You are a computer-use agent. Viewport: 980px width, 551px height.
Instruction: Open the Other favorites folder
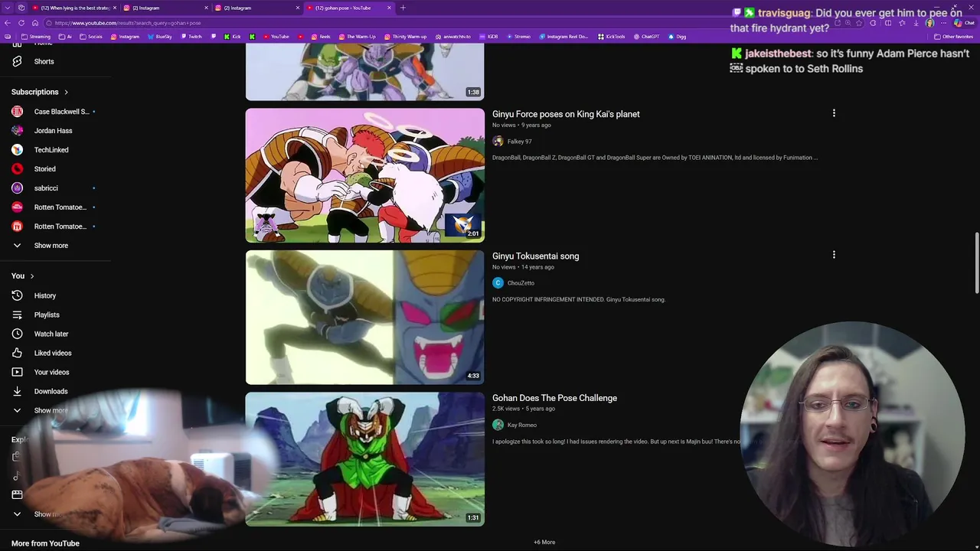pyautogui.click(x=954, y=37)
